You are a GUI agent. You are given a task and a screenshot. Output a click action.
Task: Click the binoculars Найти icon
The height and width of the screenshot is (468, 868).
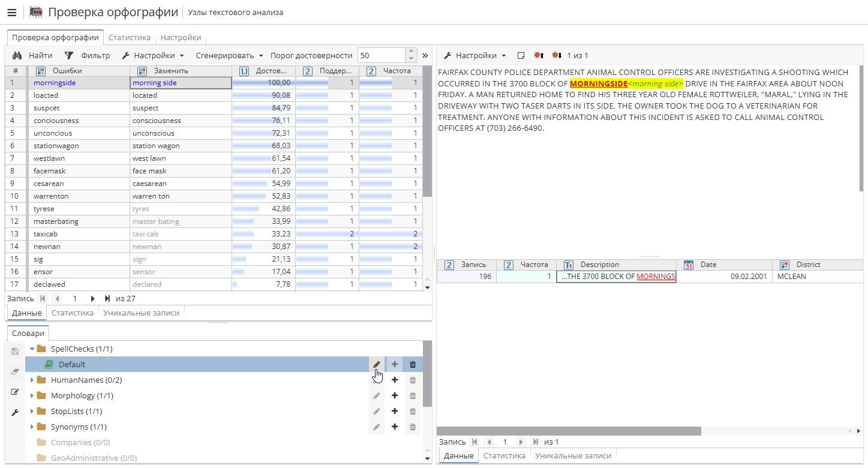point(17,55)
